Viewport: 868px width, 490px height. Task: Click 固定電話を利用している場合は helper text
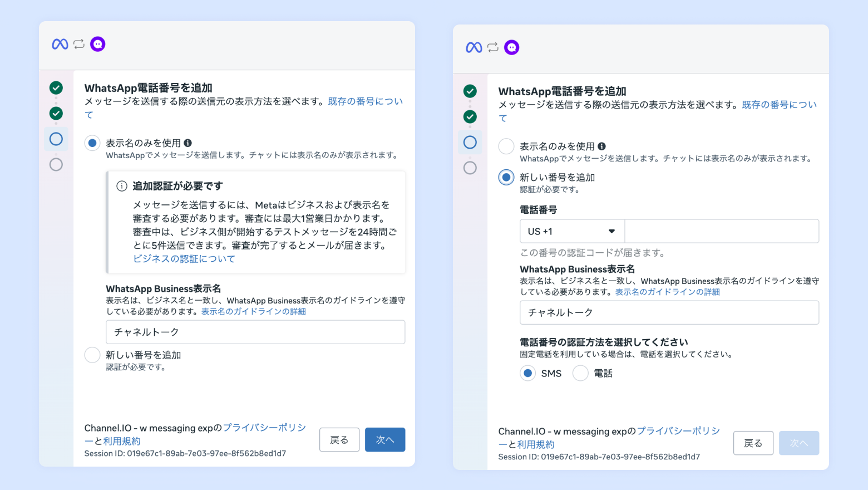pos(627,354)
